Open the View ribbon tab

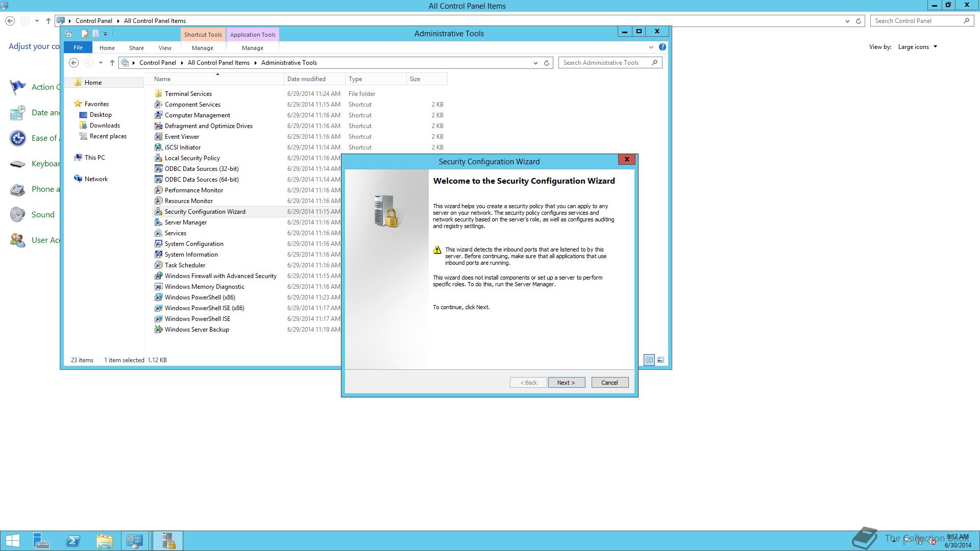[165, 48]
